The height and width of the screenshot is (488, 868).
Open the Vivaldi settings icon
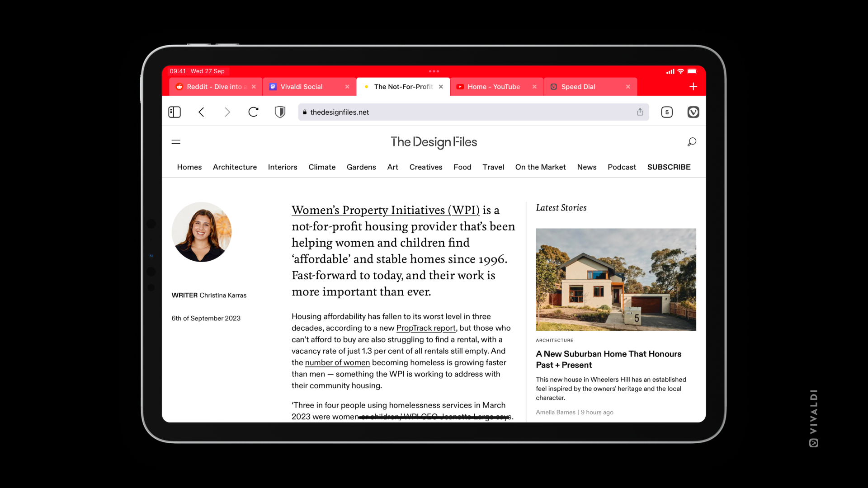(x=693, y=112)
